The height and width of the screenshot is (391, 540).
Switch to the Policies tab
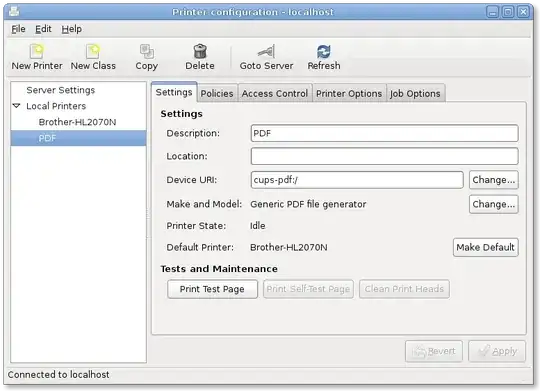217,93
